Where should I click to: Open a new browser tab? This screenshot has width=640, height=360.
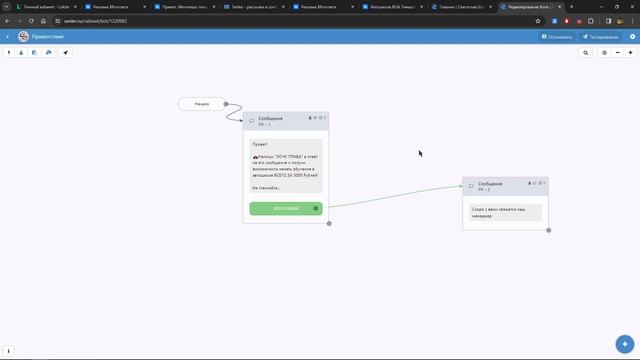(x=571, y=7)
